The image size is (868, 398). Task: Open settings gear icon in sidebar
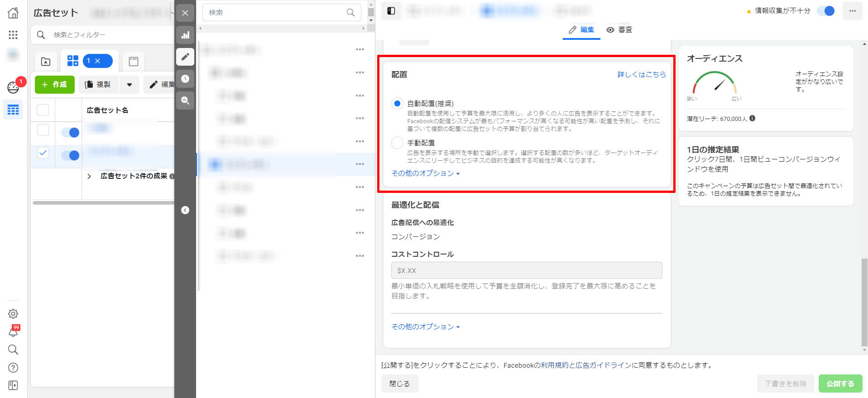13,313
